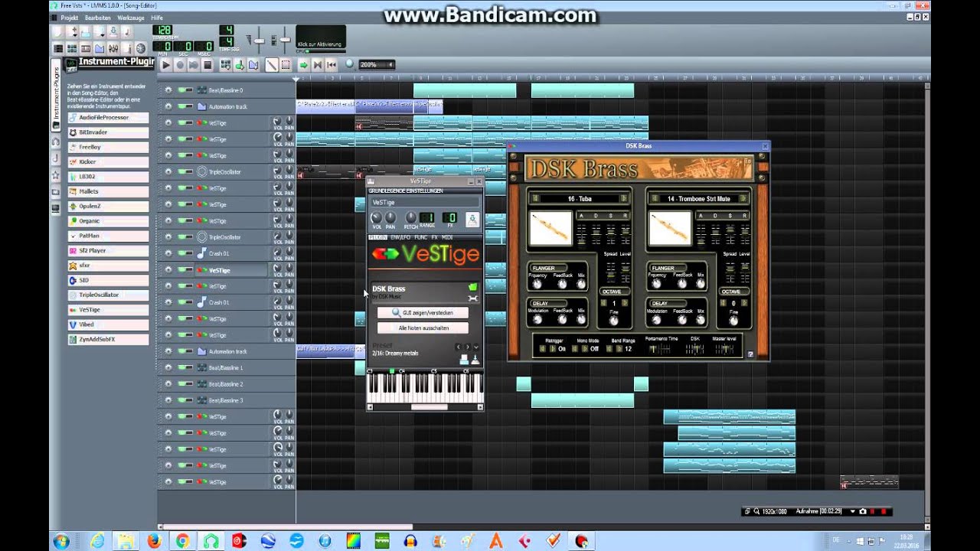
Task: Open VeSTige preset selection dropdown arrow
Action: pos(476,347)
